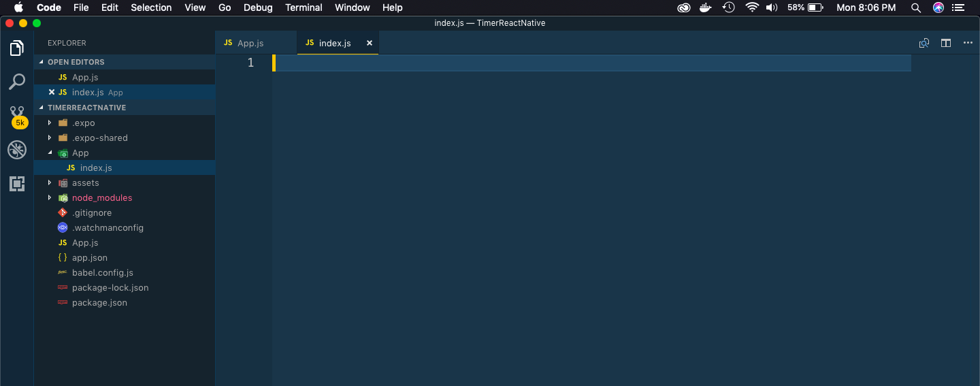Open Spotlight search magnifier

pos(916,7)
